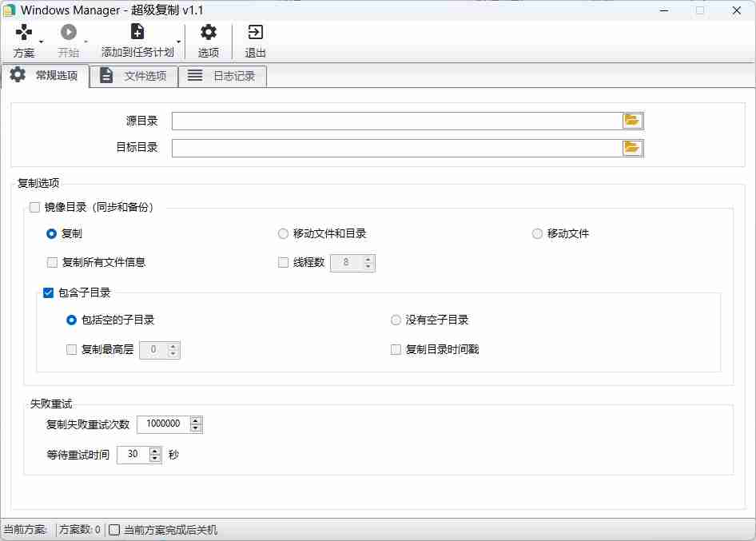Switch to the 文件选项 tab
756x541 pixels.
[134, 76]
